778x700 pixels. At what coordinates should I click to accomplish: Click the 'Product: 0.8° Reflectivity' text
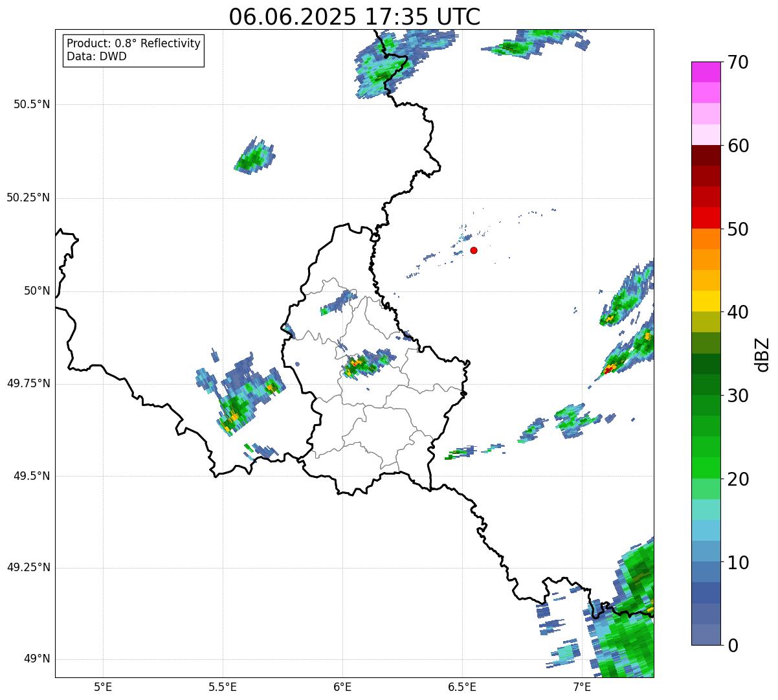[x=134, y=43]
